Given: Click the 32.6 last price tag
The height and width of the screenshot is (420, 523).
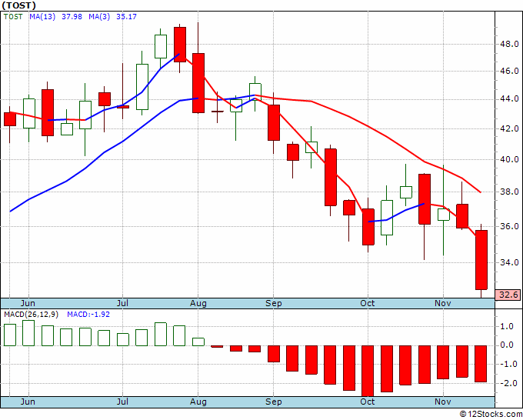Looking at the screenshot, I should (508, 295).
